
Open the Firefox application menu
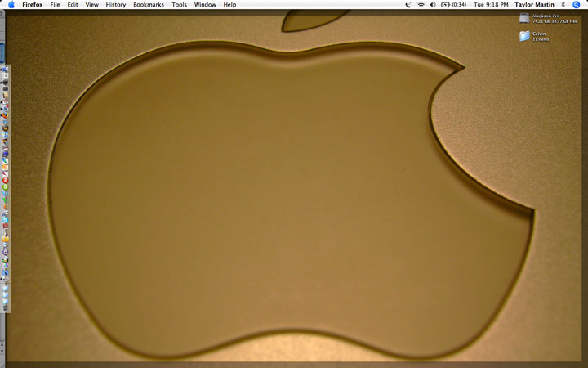tap(32, 5)
